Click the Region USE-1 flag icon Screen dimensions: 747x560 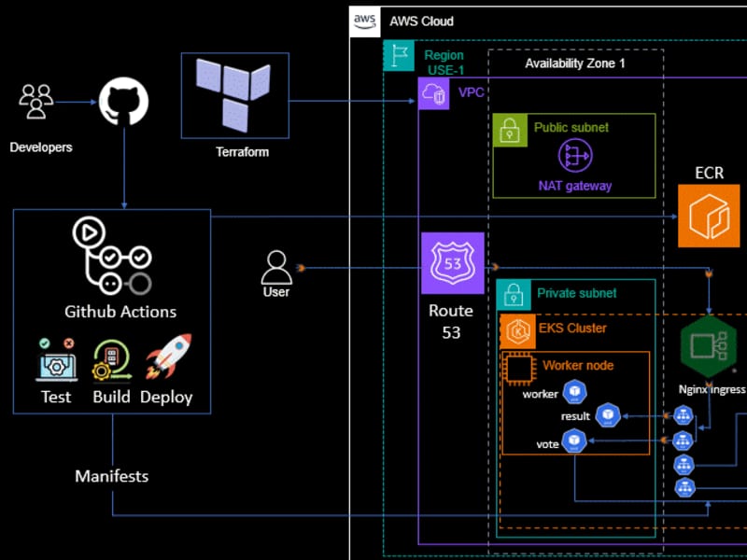(400, 56)
